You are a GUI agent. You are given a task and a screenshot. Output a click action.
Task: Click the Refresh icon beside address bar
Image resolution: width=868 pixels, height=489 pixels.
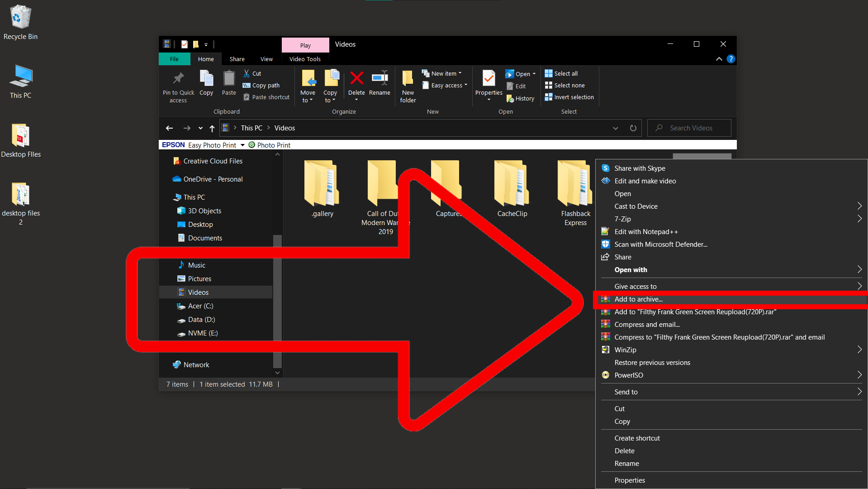click(633, 128)
